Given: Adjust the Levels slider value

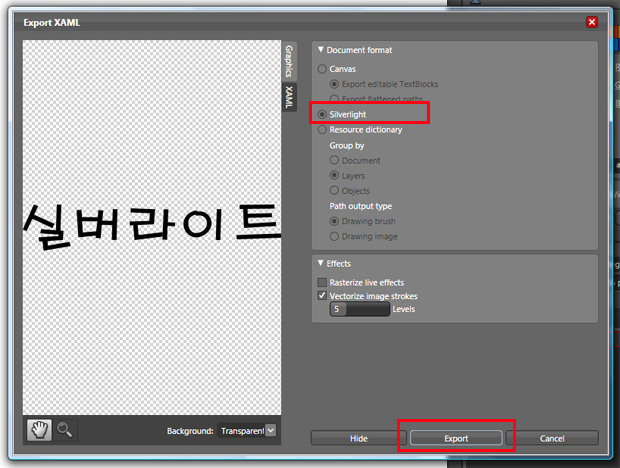Looking at the screenshot, I should pyautogui.click(x=360, y=309).
